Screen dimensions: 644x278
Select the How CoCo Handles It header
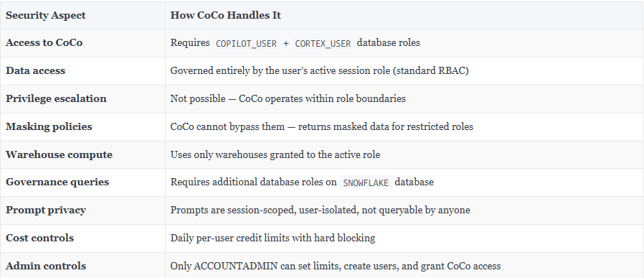(x=225, y=15)
